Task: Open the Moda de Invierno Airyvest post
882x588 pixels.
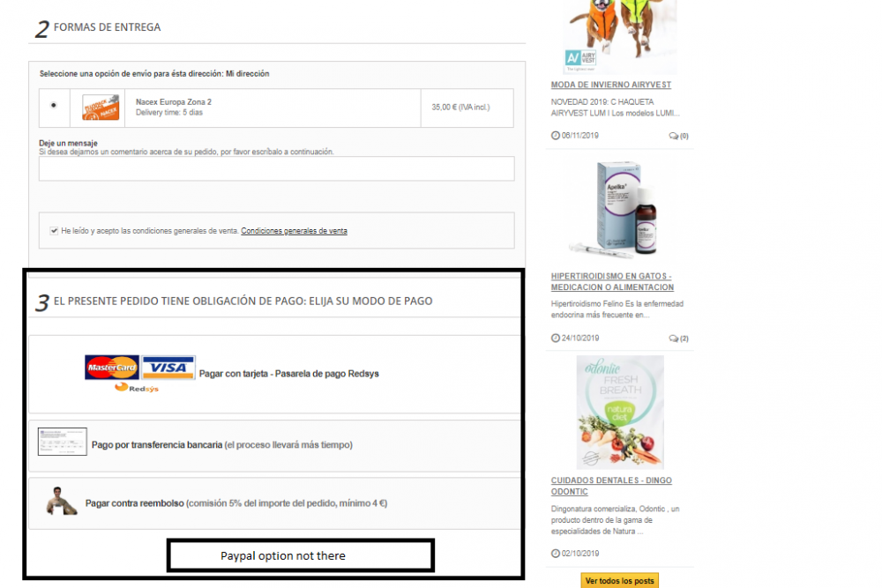Action: pos(611,85)
